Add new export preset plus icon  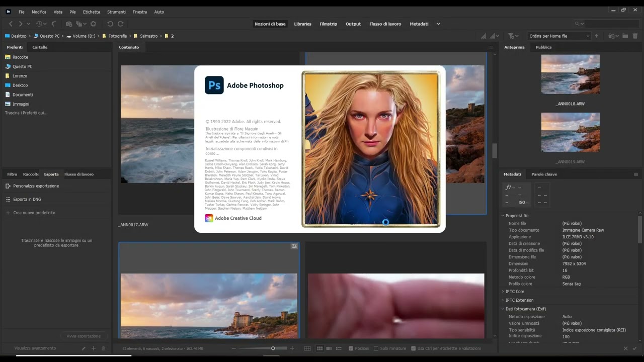click(93, 348)
